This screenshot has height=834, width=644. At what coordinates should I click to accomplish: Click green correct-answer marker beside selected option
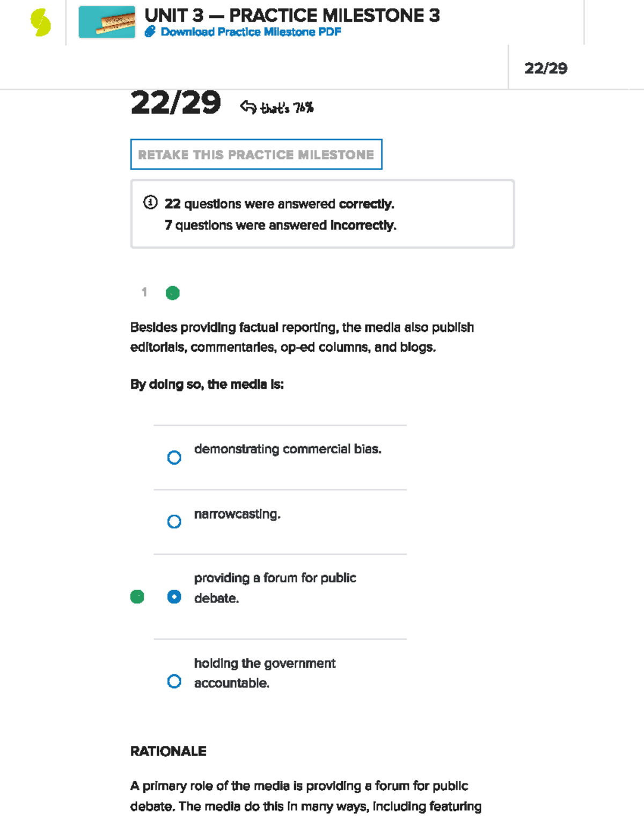[x=137, y=597]
